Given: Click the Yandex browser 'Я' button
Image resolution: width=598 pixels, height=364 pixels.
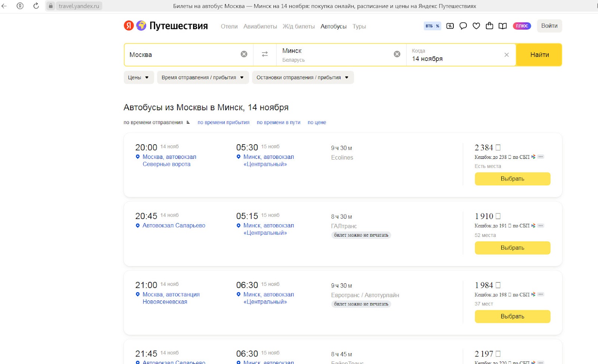Looking at the screenshot, I should coord(20,6).
